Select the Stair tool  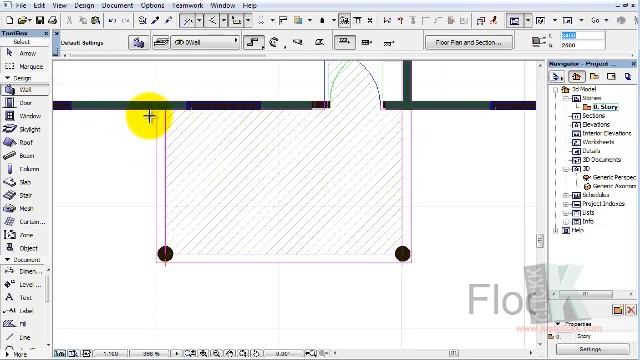pos(24,195)
